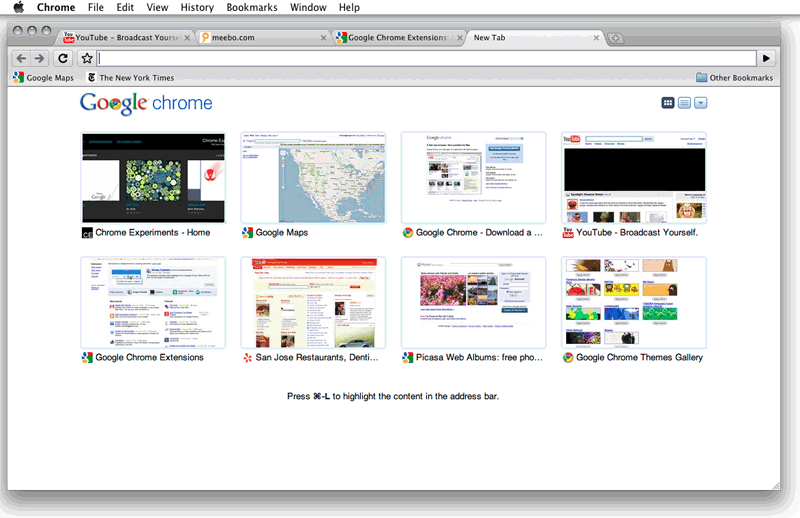Click the Chrome Experiments - Home link text

pos(153,232)
